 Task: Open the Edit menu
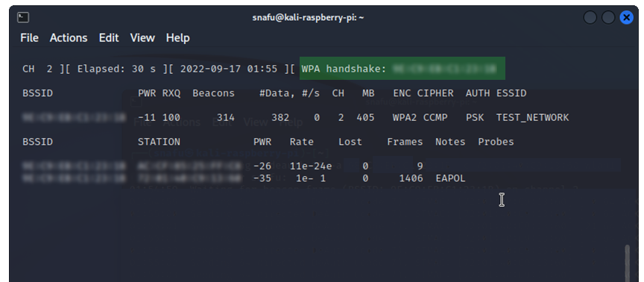click(x=109, y=38)
